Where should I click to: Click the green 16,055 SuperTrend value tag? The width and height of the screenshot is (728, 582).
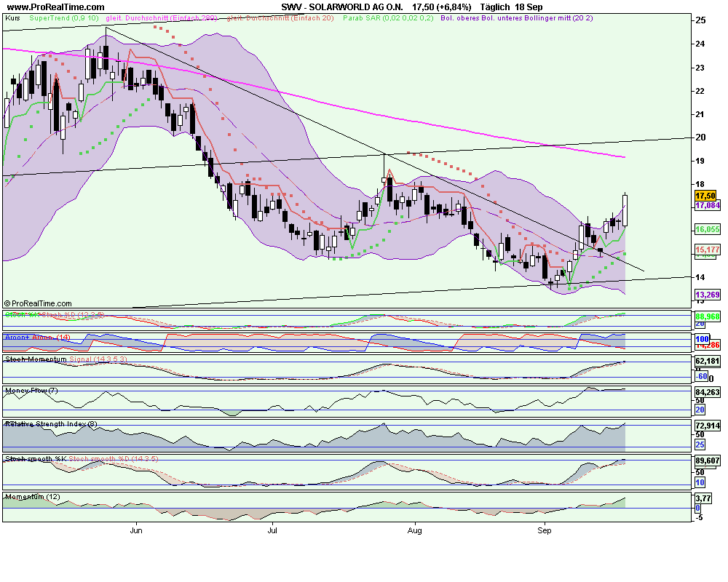707,229
